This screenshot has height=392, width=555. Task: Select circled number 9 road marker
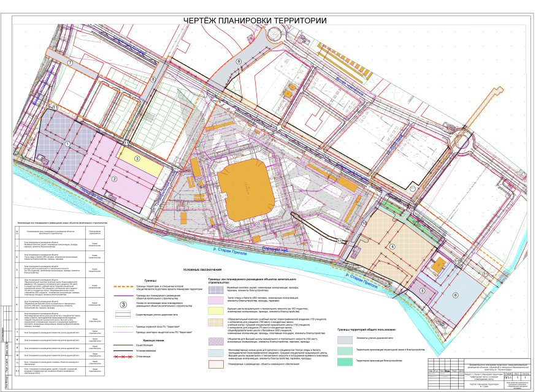(239, 62)
